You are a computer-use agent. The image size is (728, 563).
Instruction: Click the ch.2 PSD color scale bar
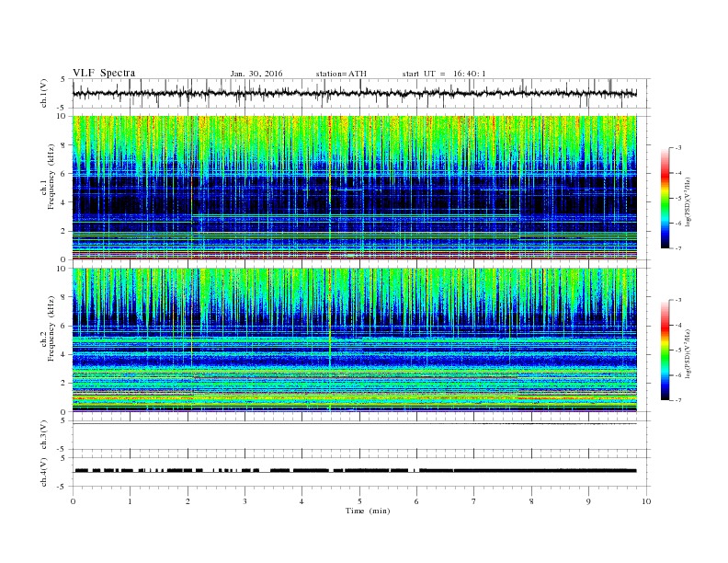[x=665, y=350]
